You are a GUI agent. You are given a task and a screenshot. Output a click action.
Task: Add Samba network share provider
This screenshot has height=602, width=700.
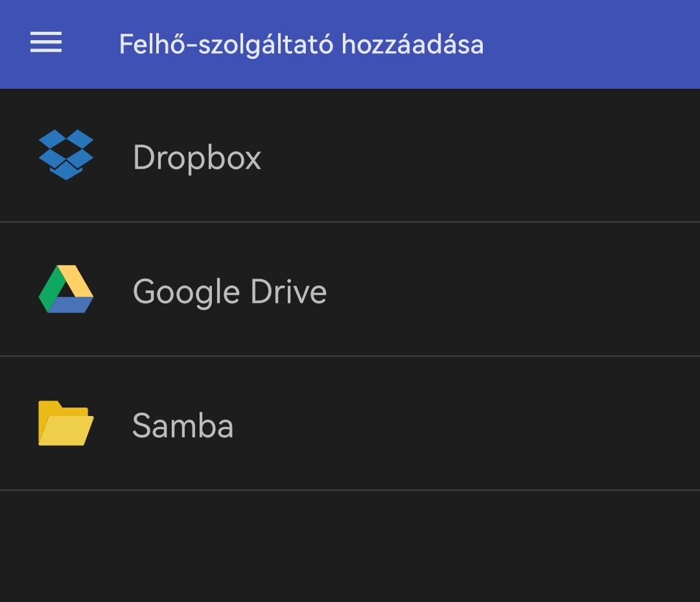coord(350,424)
